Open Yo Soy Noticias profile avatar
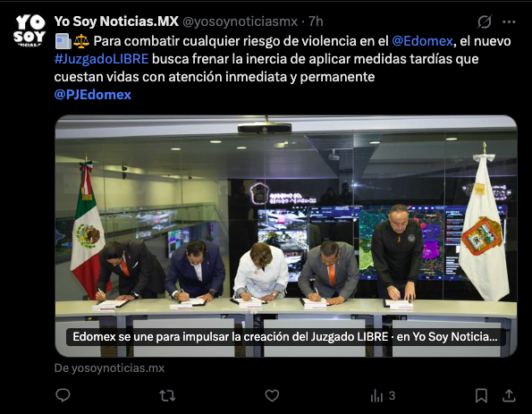Image resolution: width=532 pixels, height=414 pixels. (30, 30)
